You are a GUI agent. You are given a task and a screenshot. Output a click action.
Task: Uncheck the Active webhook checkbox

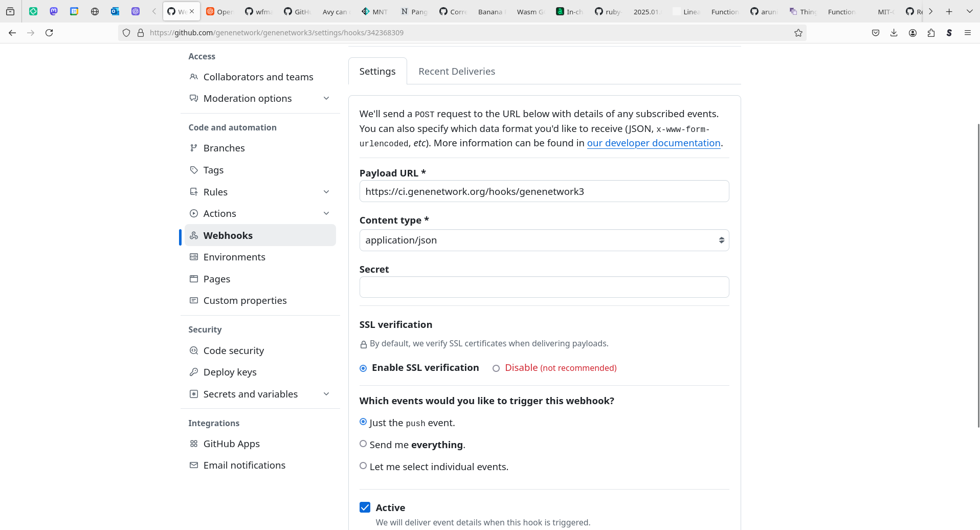365,507
